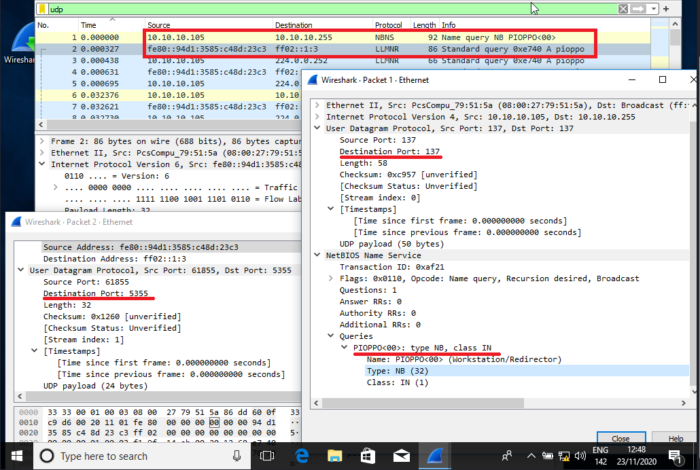700x470 pixels.
Task: Expand the Traffic Class field row
Action: (55, 187)
